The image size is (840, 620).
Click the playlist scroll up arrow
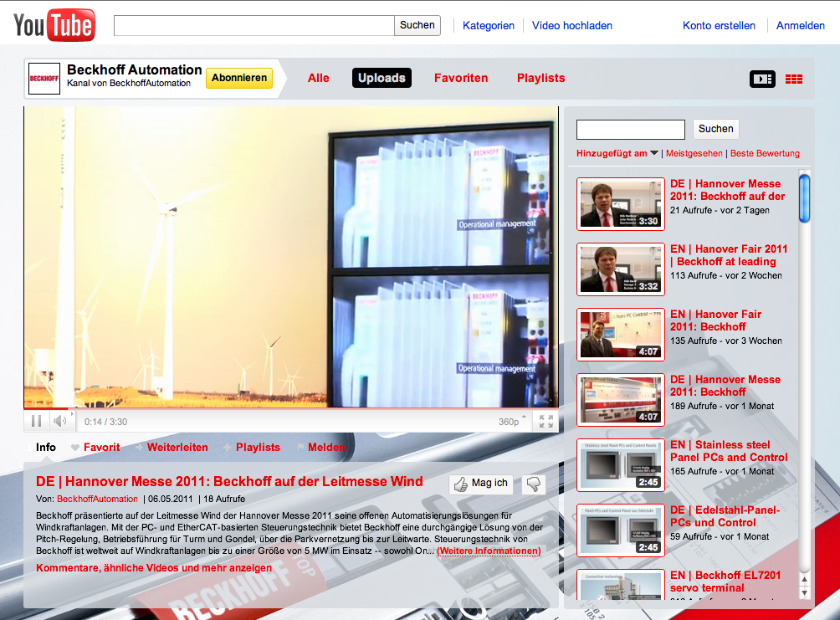click(804, 579)
